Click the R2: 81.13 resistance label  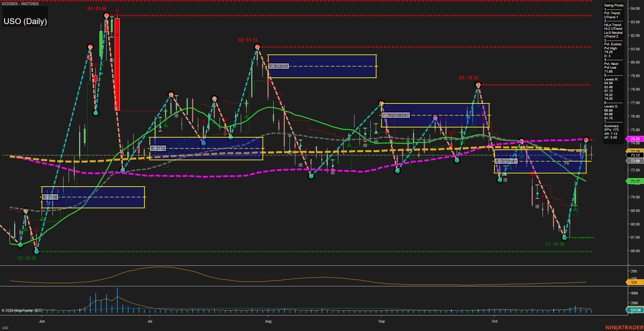click(248, 40)
